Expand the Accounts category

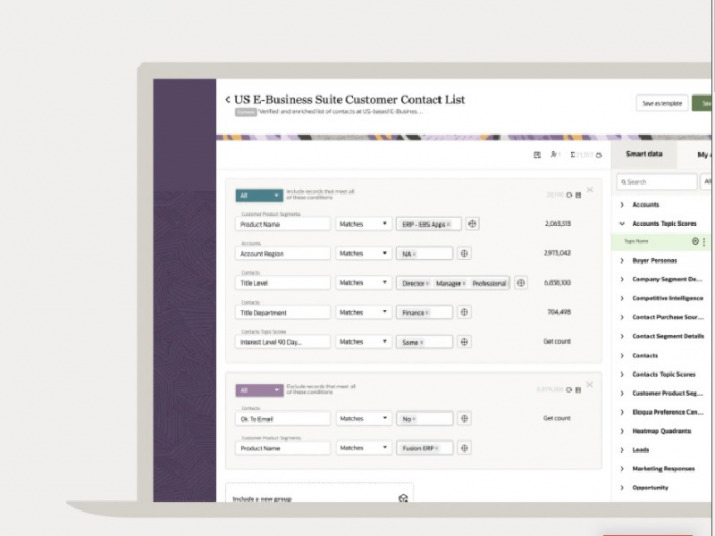(x=622, y=205)
